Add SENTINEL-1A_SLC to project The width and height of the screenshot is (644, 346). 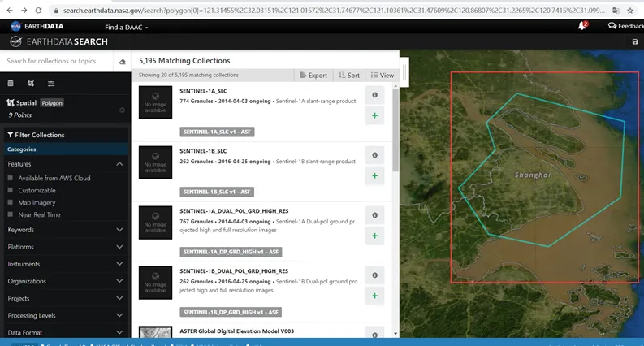pyautogui.click(x=374, y=115)
